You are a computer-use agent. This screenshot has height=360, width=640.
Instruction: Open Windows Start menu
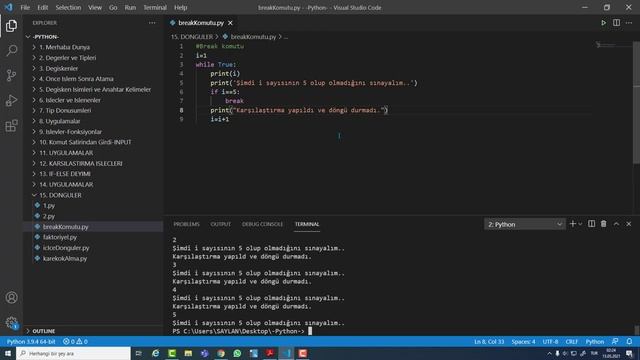(8, 353)
